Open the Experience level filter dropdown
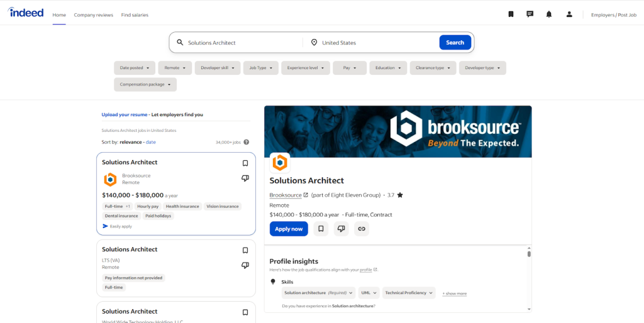 (x=306, y=68)
